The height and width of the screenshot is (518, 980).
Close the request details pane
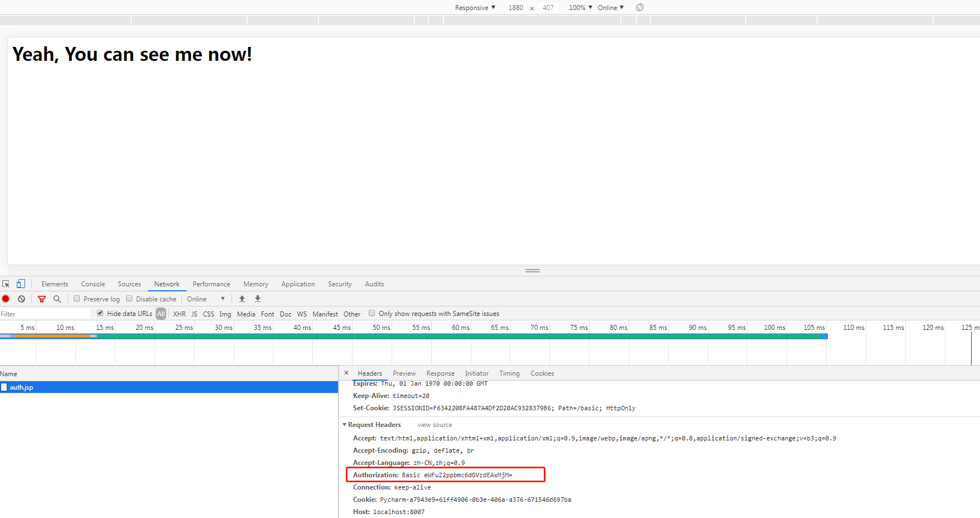click(346, 373)
